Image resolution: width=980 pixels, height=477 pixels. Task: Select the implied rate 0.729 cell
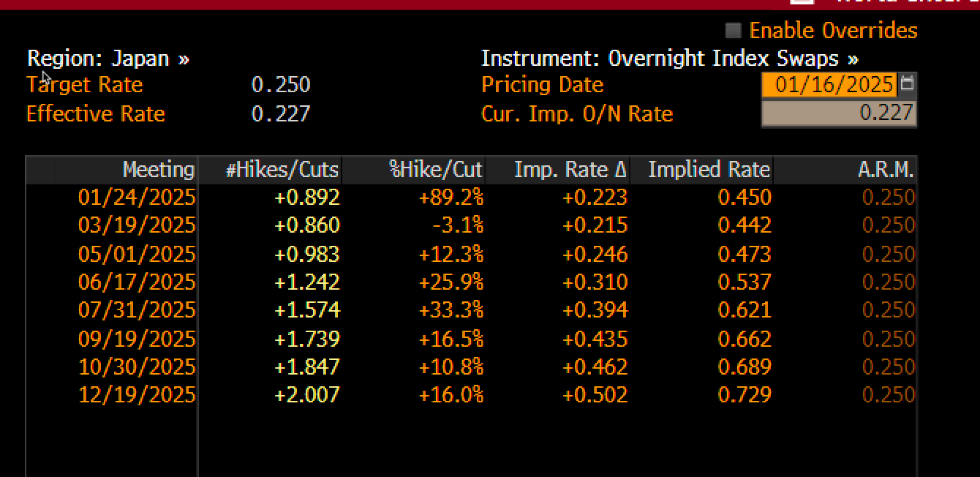(744, 395)
